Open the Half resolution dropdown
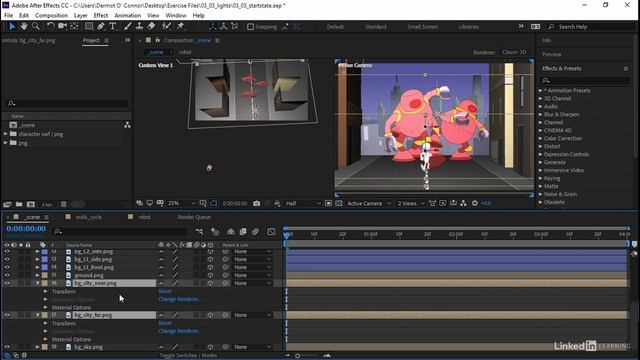 tap(303, 203)
